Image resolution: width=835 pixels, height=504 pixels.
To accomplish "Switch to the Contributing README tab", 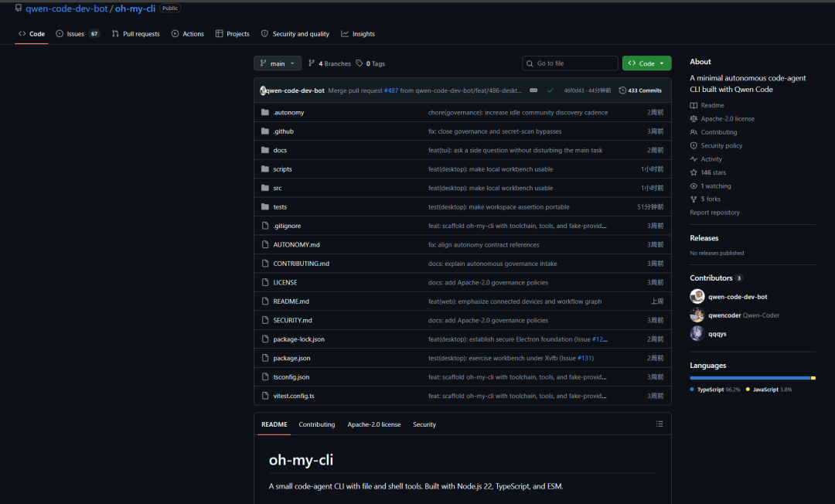I will [317, 424].
